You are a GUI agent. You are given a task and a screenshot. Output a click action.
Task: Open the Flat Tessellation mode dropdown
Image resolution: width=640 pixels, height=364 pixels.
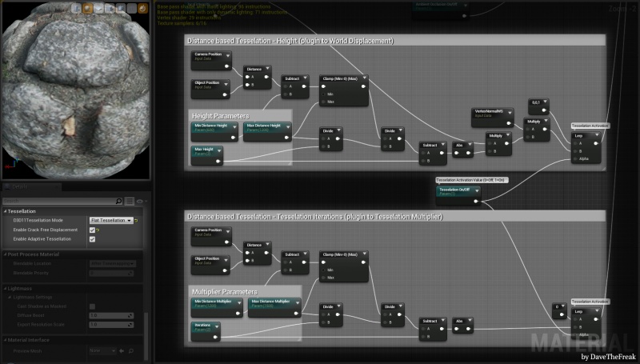click(111, 220)
